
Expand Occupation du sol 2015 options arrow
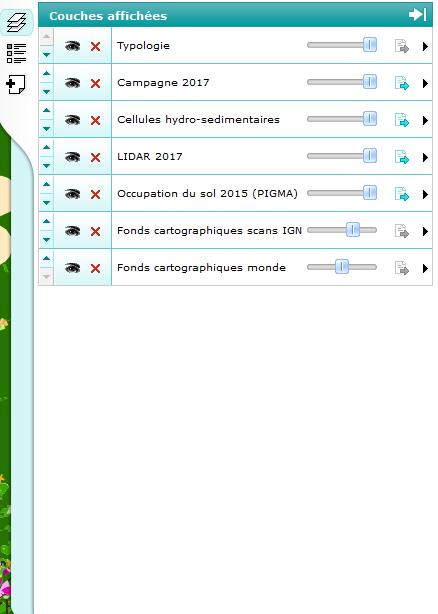click(x=425, y=194)
